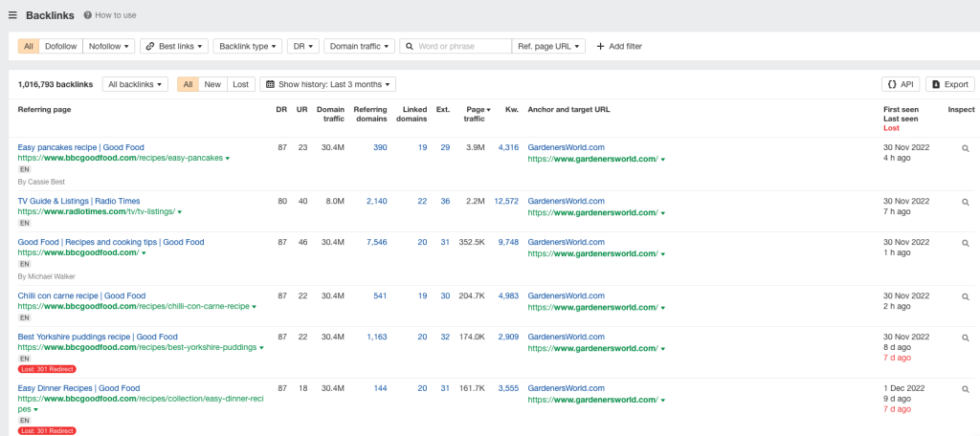Open Show history: Last 3 months dropdown
Screen dimensions: 980x436
click(327, 84)
